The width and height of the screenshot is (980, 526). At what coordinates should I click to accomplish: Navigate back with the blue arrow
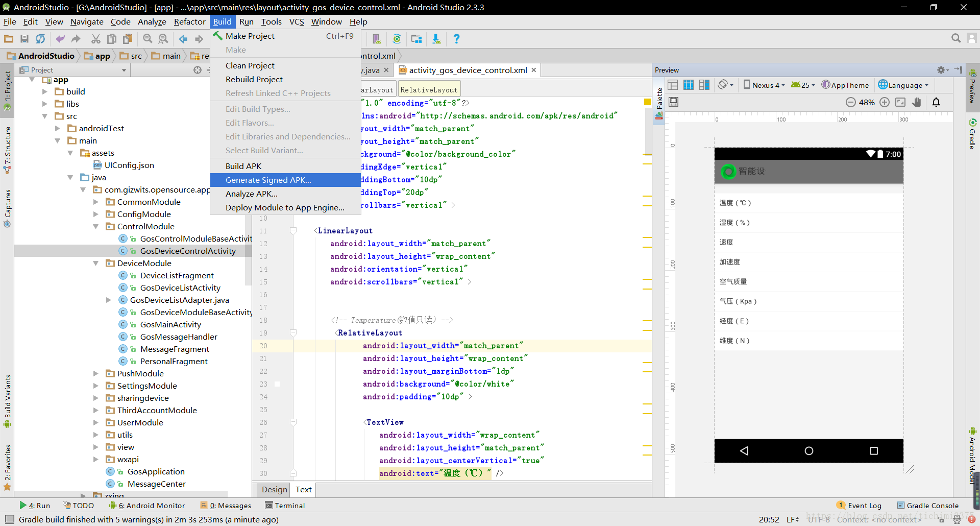[183, 39]
